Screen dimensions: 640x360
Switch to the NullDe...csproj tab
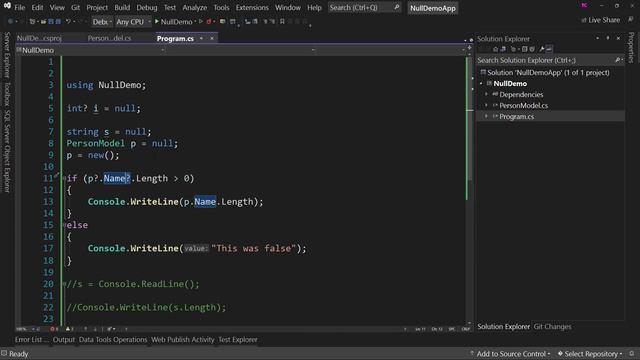click(x=39, y=38)
